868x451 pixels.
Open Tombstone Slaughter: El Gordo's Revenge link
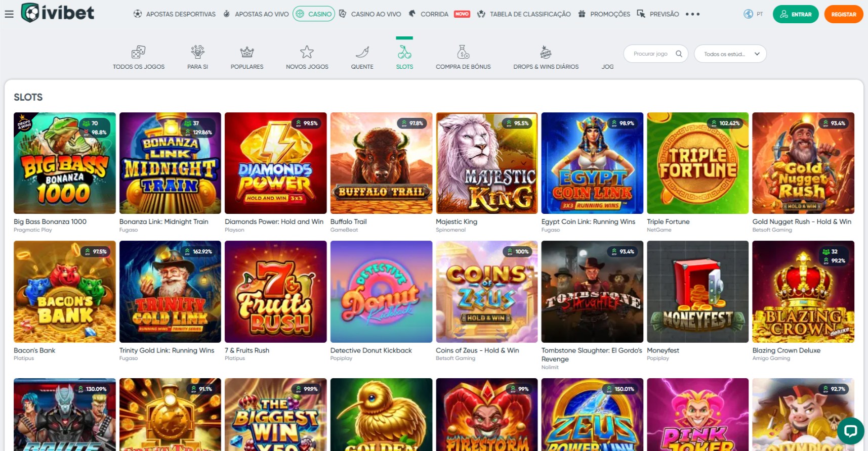pos(592,354)
